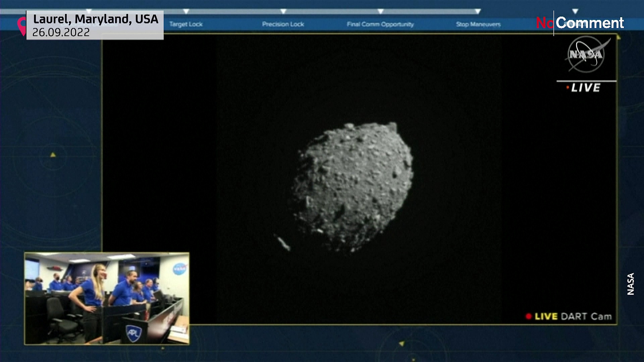Select the Final Comm Opportunity label
644x362 pixels.
click(x=380, y=24)
